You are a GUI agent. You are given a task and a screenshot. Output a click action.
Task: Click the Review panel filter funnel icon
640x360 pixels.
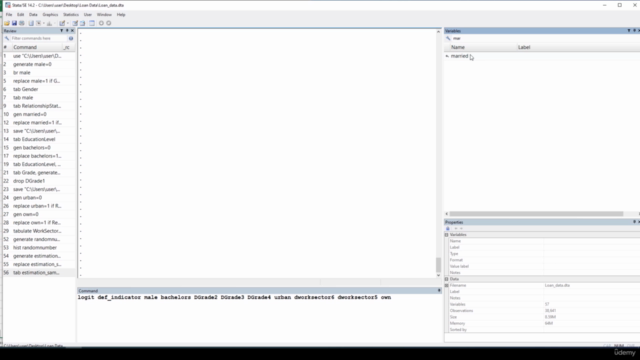pos(62,31)
